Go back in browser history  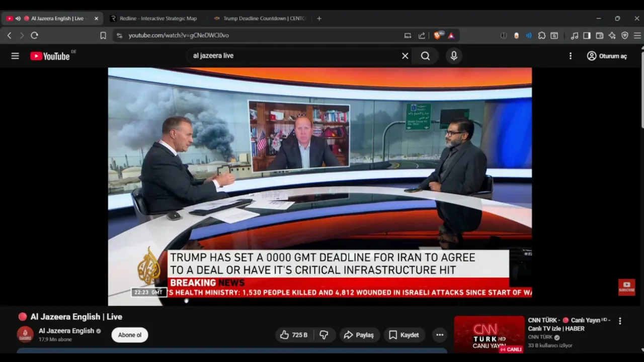9,35
